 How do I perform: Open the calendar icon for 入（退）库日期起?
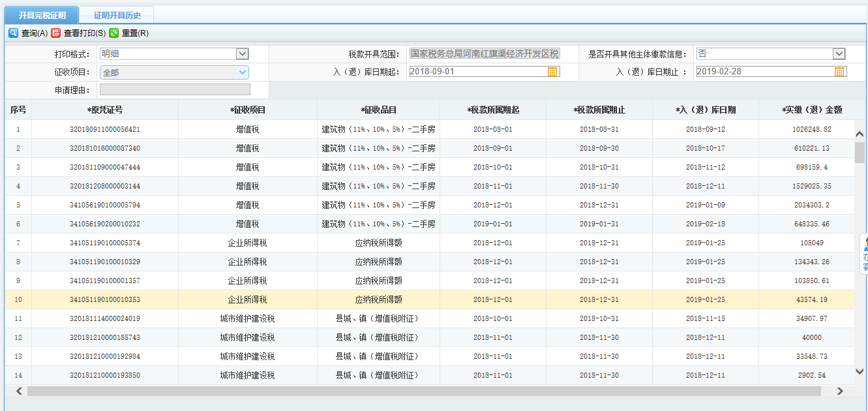coord(552,71)
